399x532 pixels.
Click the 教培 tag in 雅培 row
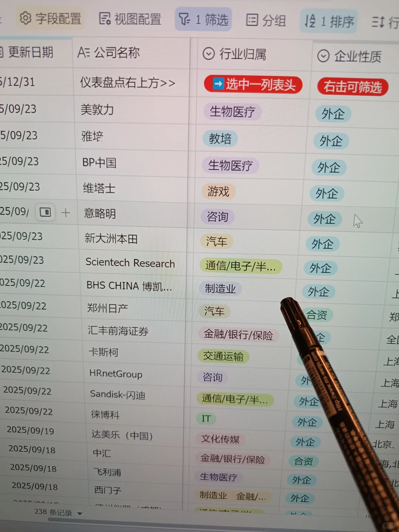(220, 139)
